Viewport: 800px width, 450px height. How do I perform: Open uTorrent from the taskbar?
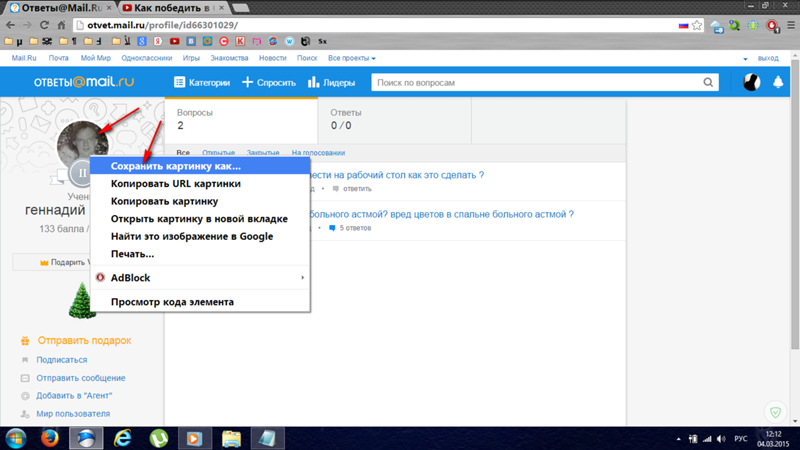[x=159, y=438]
